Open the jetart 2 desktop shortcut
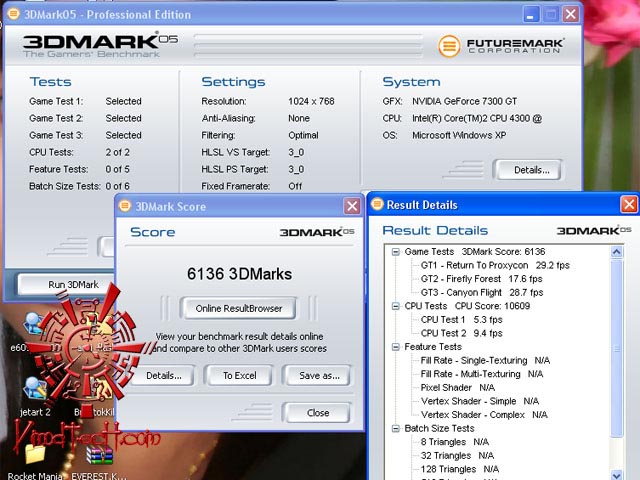 (x=35, y=388)
